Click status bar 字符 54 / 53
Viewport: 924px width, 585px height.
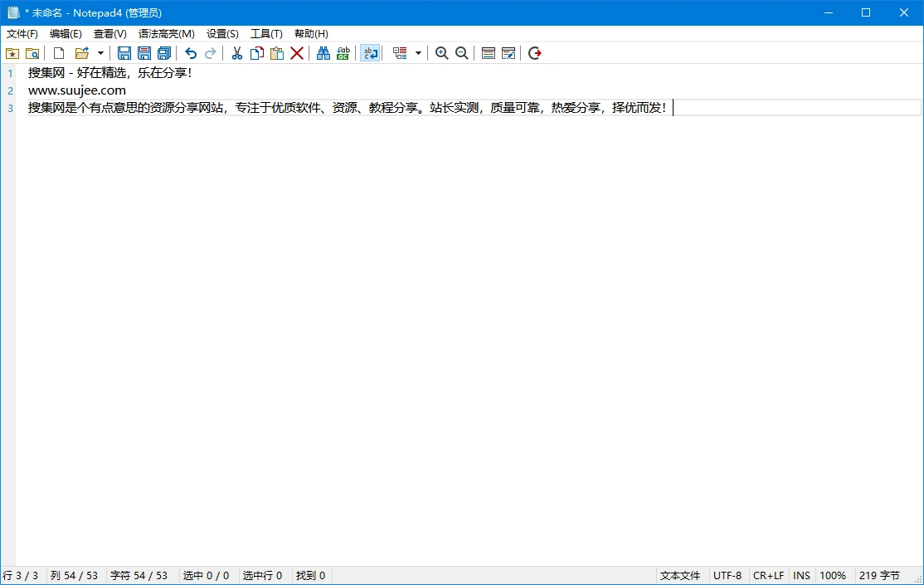tap(139, 576)
